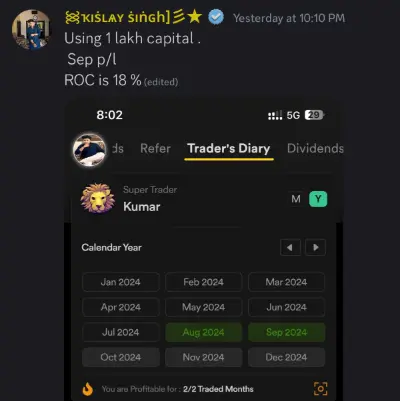Go to the next calendar year arrow
Image resolution: width=400 pixels, height=401 pixels.
pos(315,247)
